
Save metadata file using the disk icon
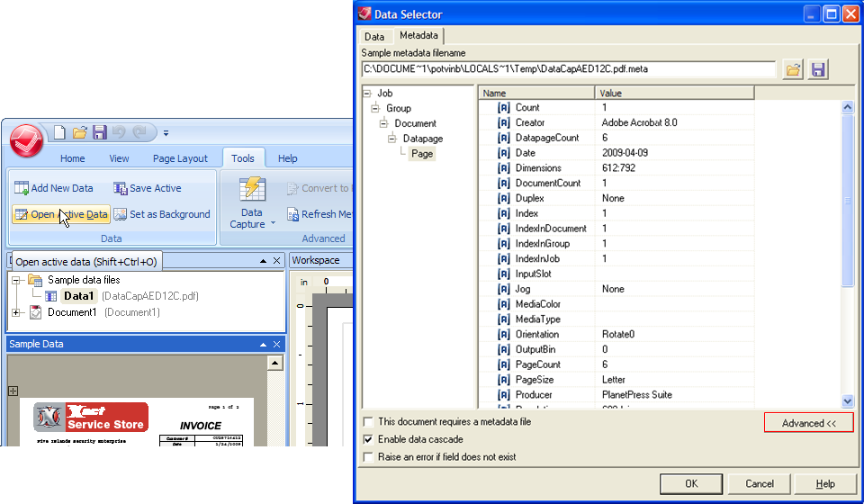tap(818, 69)
